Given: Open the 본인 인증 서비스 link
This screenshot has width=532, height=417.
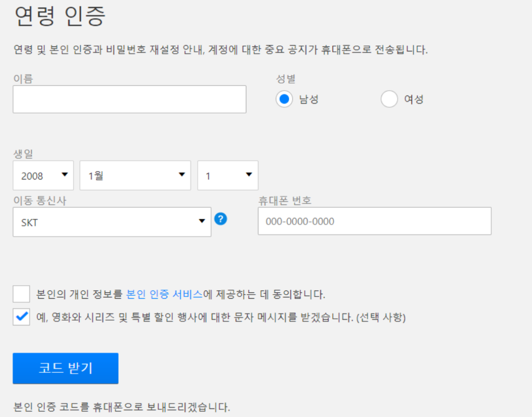Looking at the screenshot, I should (164, 294).
